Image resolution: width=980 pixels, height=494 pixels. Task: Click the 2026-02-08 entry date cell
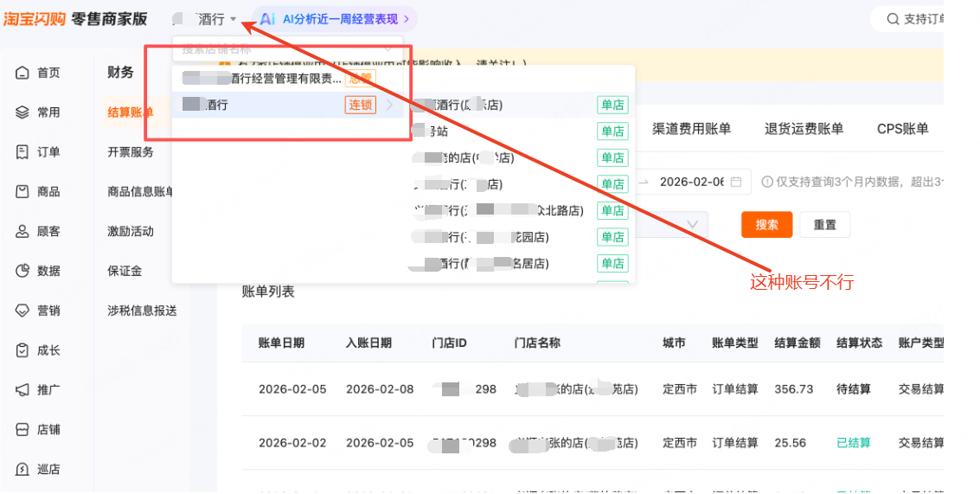click(380, 389)
